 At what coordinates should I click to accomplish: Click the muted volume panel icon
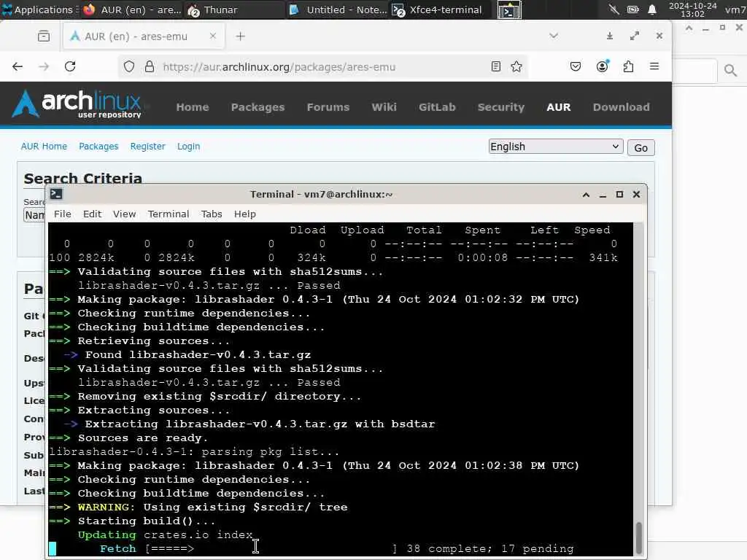[x=614, y=9]
